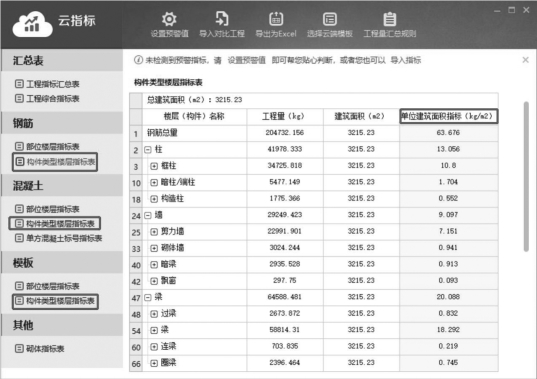This screenshot has height=379, width=537.
Task: Click the 模板 section header
Action: point(62,263)
